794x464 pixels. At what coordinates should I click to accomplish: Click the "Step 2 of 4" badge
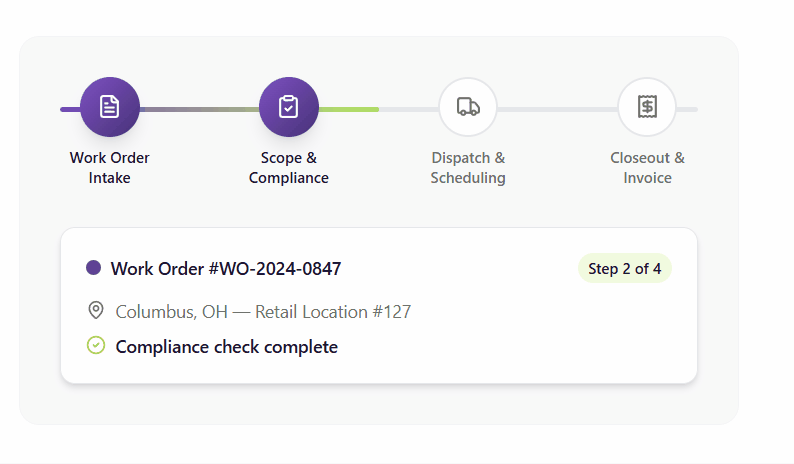(x=625, y=268)
